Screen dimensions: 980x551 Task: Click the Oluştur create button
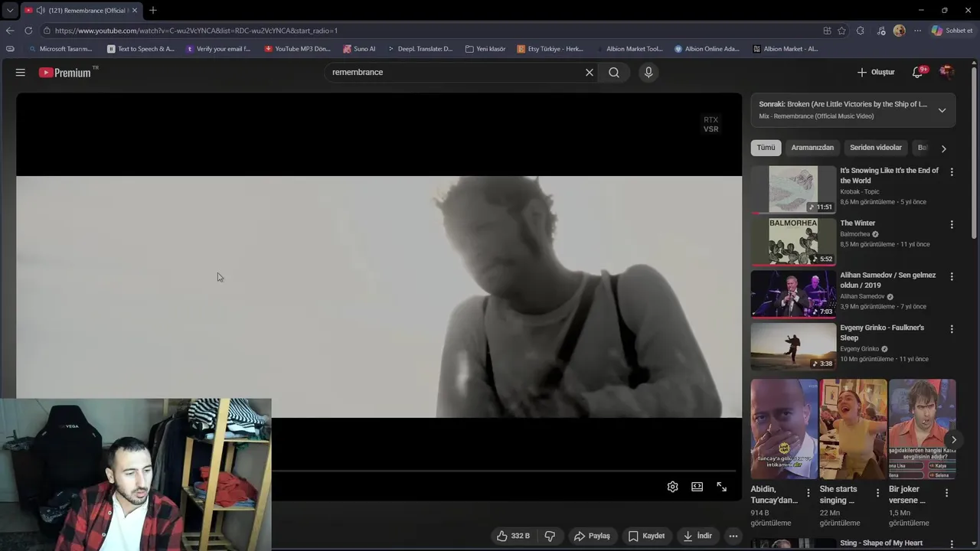875,72
